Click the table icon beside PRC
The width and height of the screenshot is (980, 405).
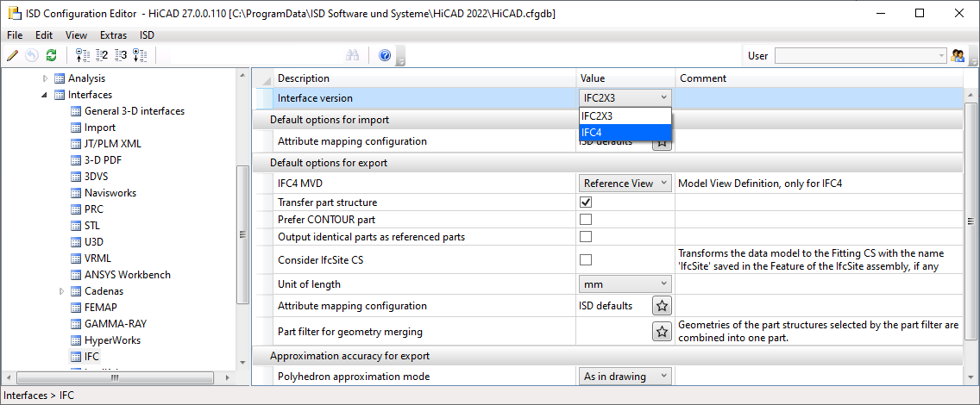click(76, 209)
